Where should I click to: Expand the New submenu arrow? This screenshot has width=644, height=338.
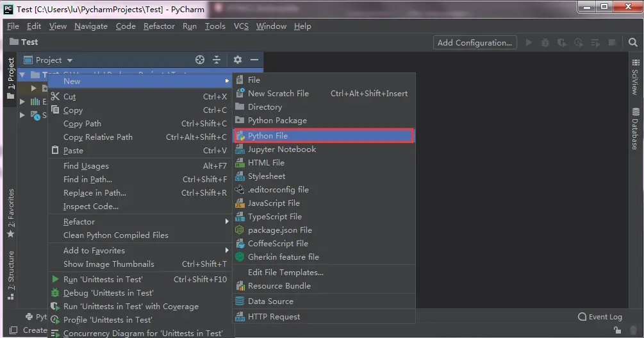point(227,81)
